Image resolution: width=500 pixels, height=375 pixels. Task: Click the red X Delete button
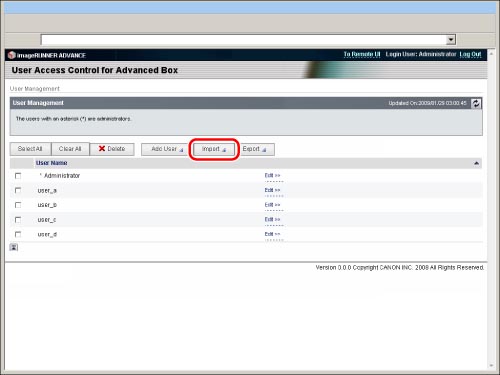[x=112, y=149]
